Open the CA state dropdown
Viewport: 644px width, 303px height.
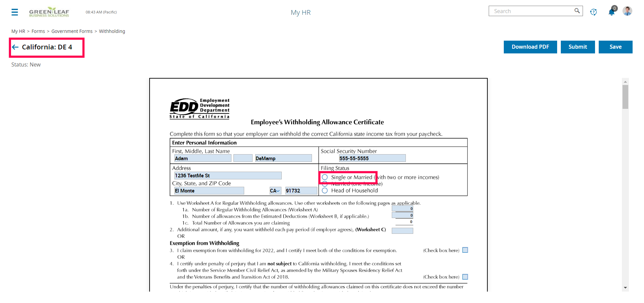(x=275, y=191)
